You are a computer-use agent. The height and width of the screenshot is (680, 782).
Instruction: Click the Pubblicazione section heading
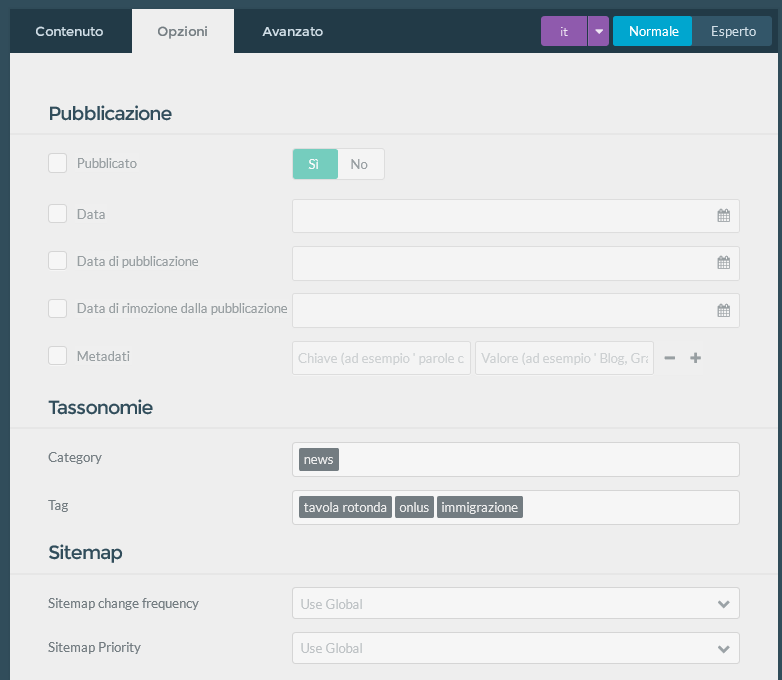click(x=110, y=114)
